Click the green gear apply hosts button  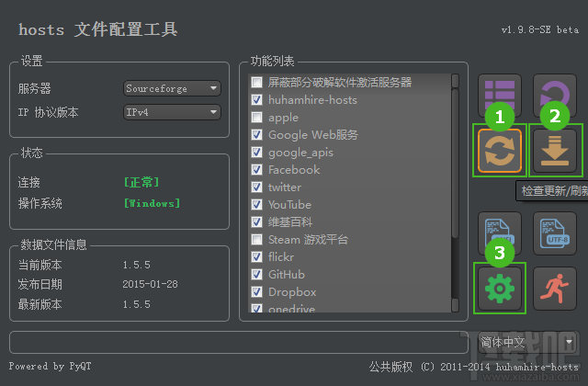click(500, 289)
